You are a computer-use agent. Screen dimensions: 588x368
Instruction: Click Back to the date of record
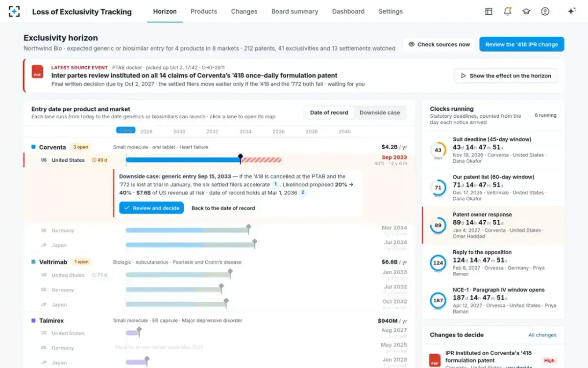[x=223, y=208]
